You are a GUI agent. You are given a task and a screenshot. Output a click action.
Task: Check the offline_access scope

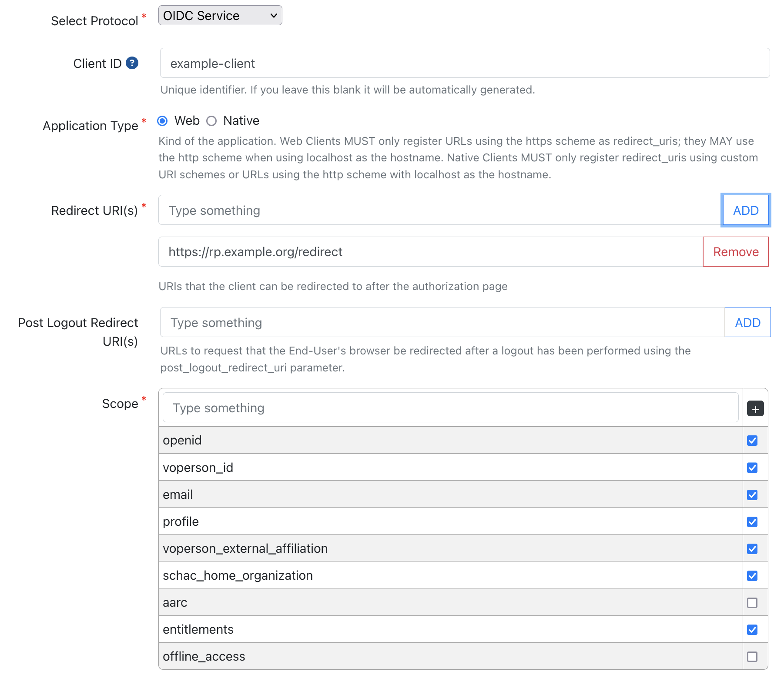752,656
